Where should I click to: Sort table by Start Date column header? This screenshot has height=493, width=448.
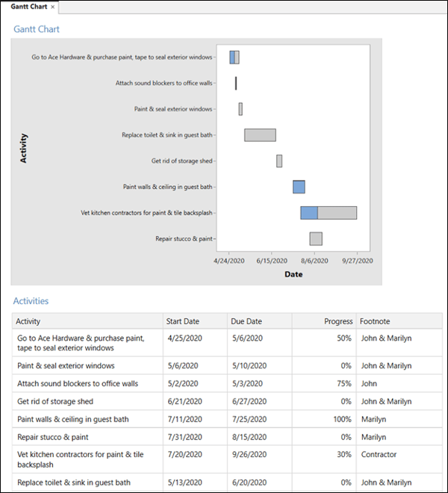183,321
